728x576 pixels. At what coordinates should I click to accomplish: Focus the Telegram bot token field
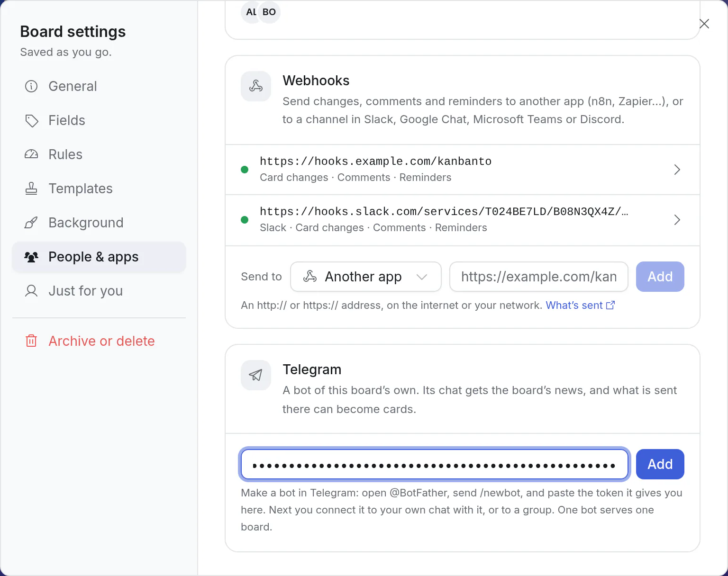[x=435, y=464]
